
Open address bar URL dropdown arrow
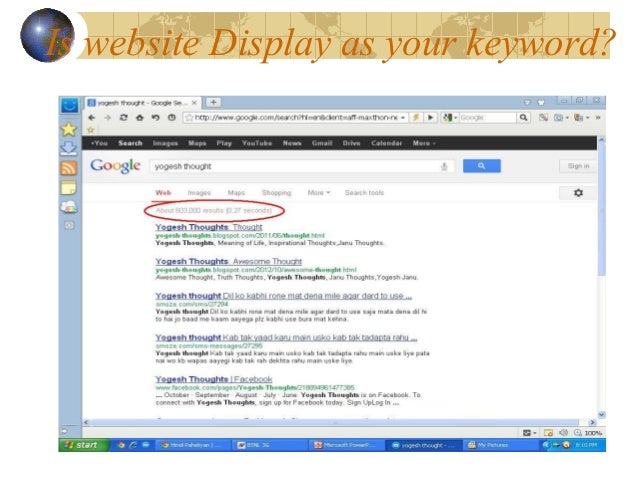[x=403, y=118]
